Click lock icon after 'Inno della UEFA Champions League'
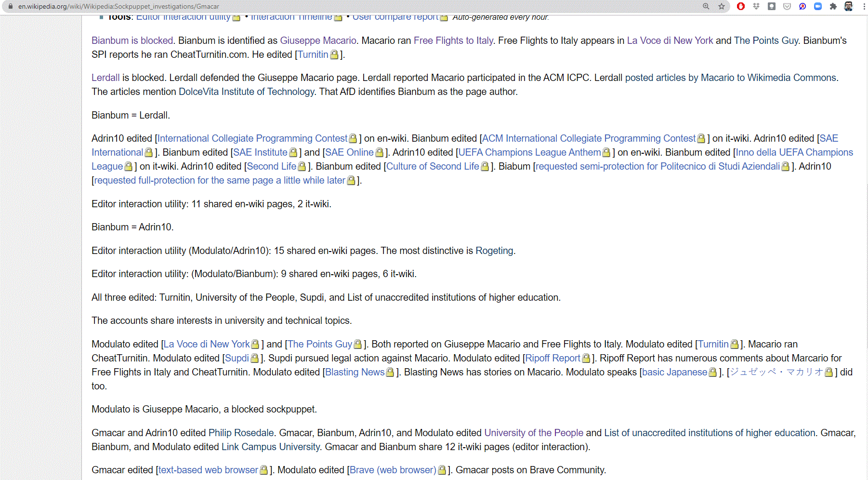 click(x=128, y=167)
